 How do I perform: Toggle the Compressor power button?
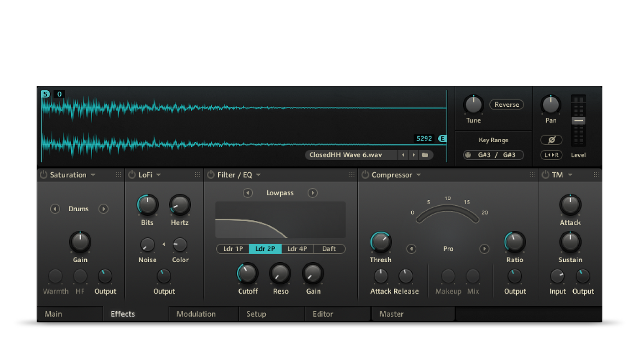[x=365, y=175]
